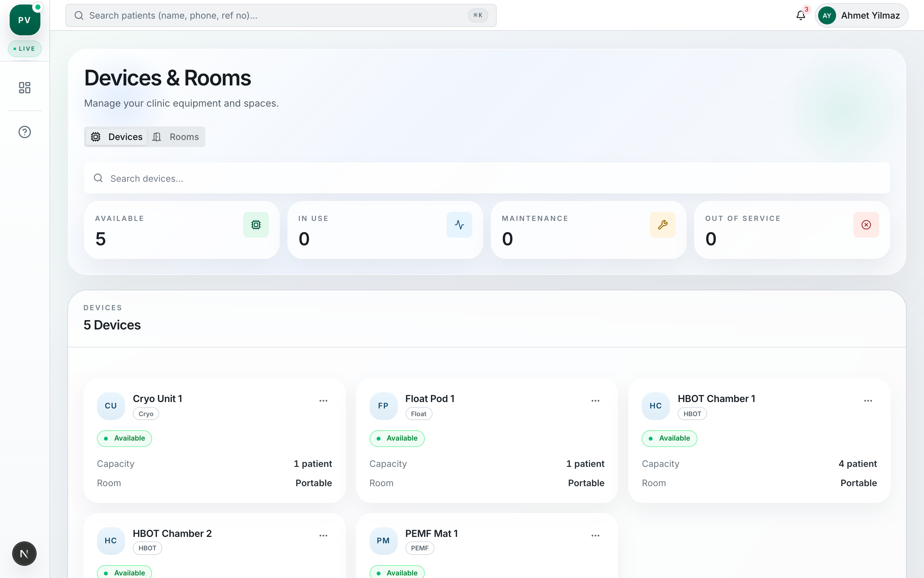Click the Cryo Unit 1 device name
This screenshot has width=924, height=578.
click(x=157, y=399)
